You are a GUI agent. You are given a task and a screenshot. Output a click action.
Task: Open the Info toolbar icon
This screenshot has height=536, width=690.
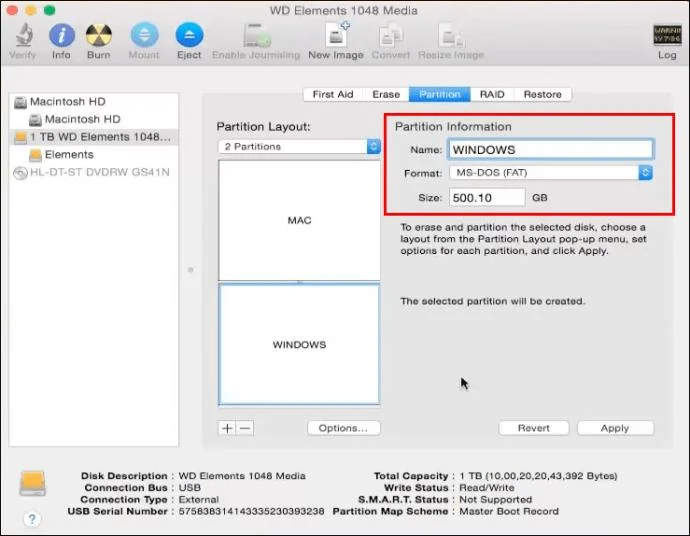[61, 35]
